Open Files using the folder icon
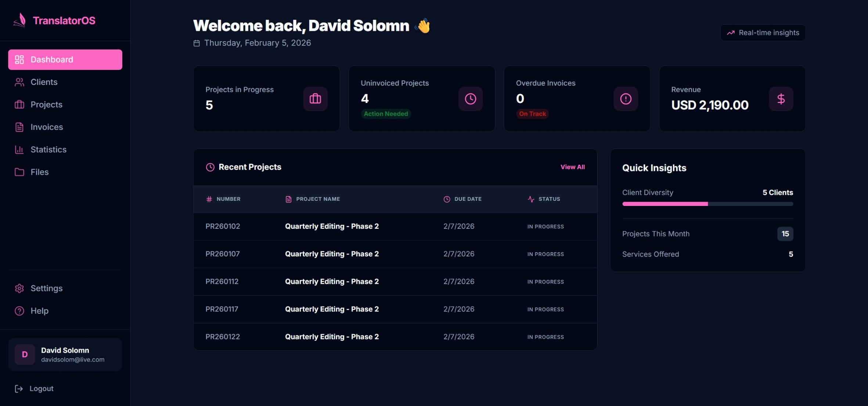The height and width of the screenshot is (406, 868). (19, 172)
